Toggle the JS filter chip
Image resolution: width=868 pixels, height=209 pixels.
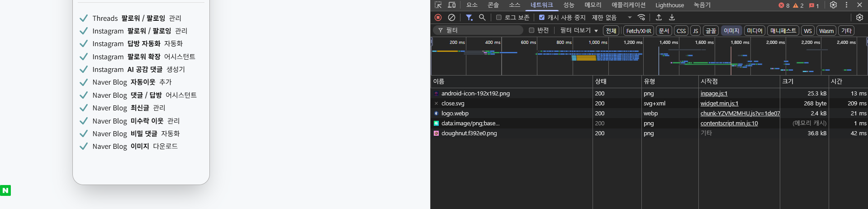pyautogui.click(x=696, y=31)
